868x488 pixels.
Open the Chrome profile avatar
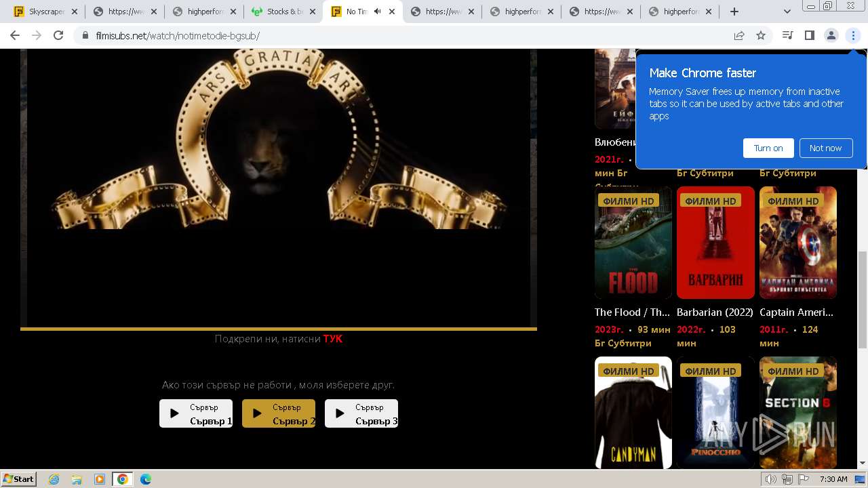click(x=831, y=35)
